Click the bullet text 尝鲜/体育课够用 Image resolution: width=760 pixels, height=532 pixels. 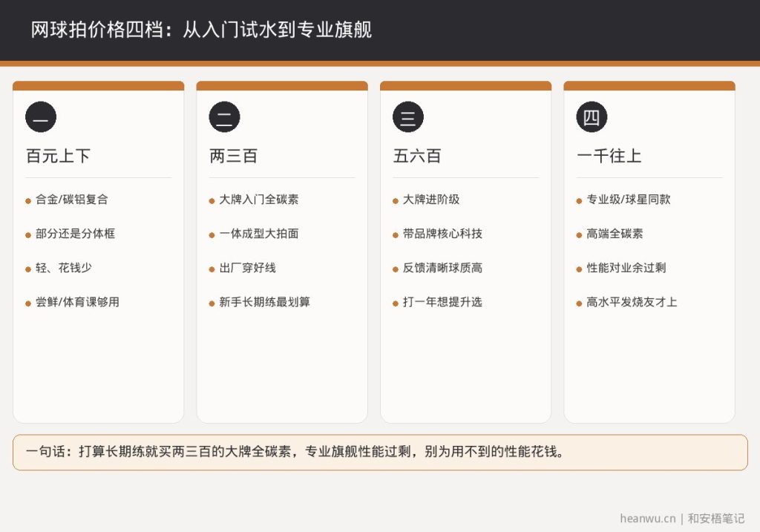click(77, 302)
